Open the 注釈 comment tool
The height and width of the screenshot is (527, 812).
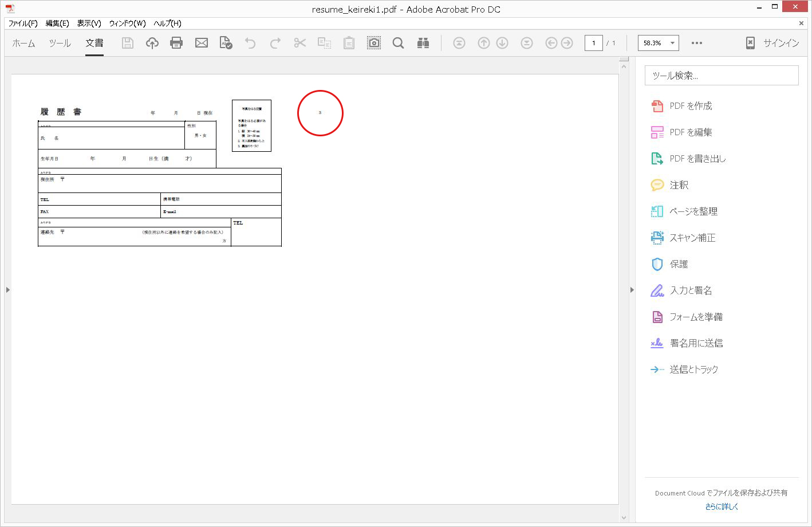(x=679, y=185)
